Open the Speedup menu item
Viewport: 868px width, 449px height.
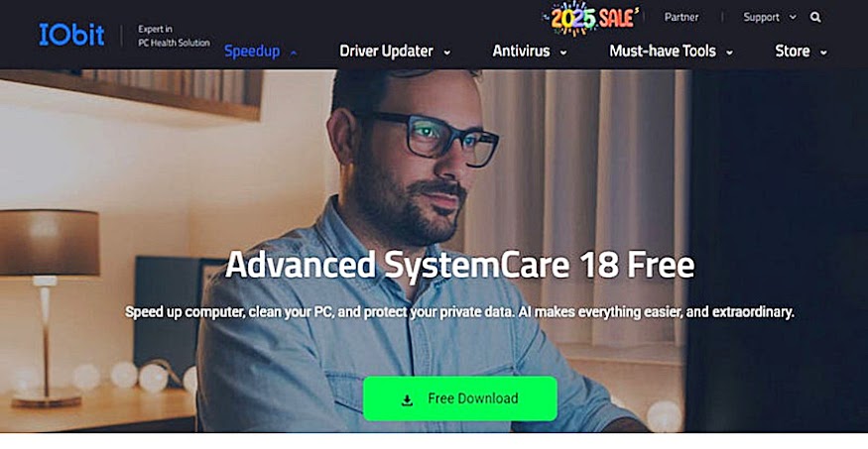[252, 52]
